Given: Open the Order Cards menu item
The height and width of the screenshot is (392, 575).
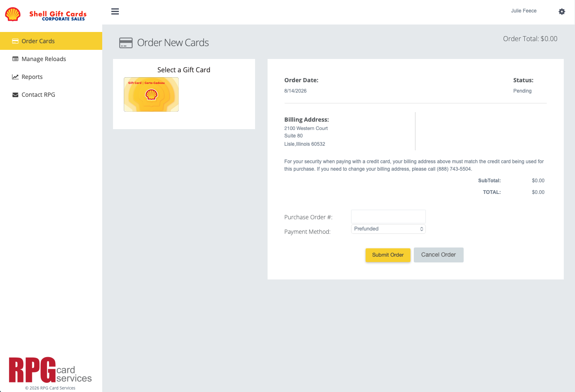Looking at the screenshot, I should coord(51,41).
